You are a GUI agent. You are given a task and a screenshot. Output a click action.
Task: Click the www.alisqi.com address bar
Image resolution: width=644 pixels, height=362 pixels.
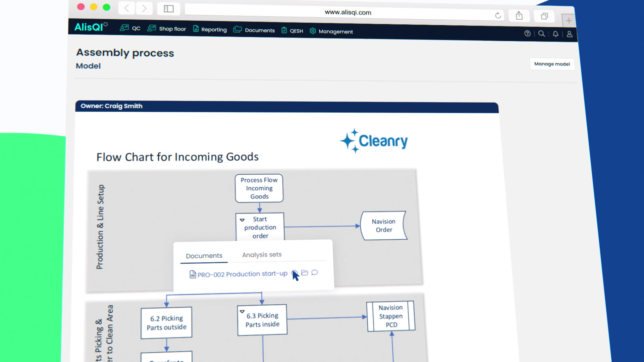pyautogui.click(x=347, y=12)
